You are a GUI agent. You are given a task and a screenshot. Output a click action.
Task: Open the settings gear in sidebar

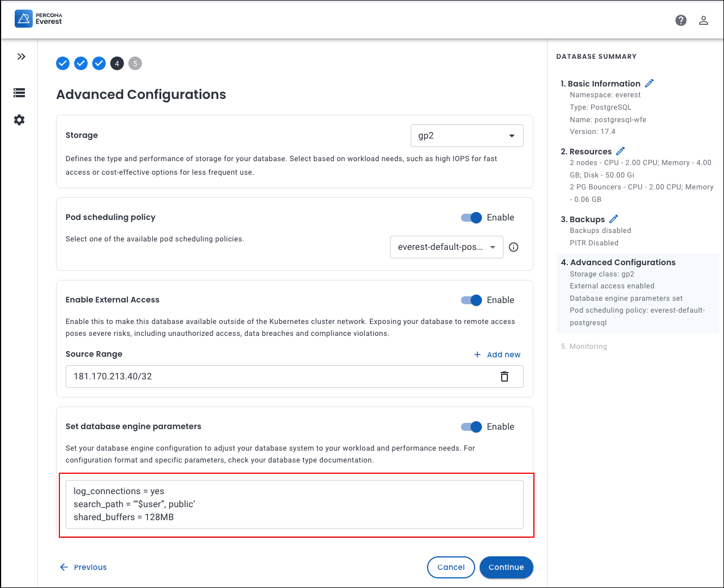(19, 120)
